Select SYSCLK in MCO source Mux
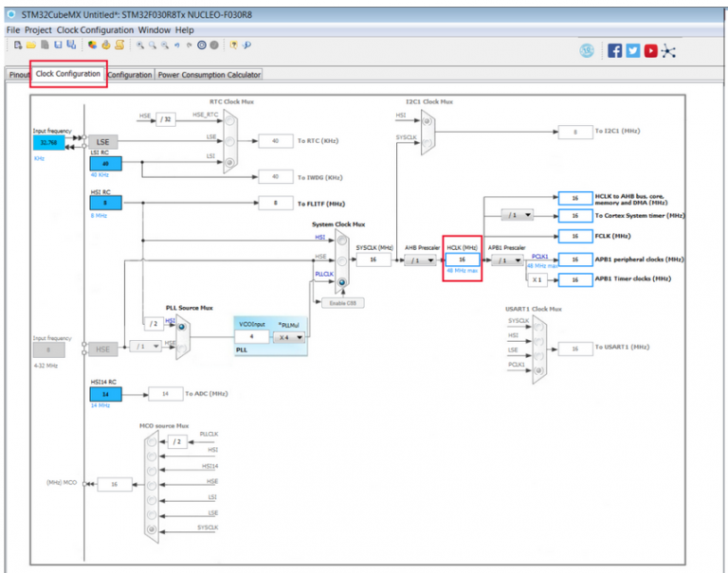 click(152, 528)
